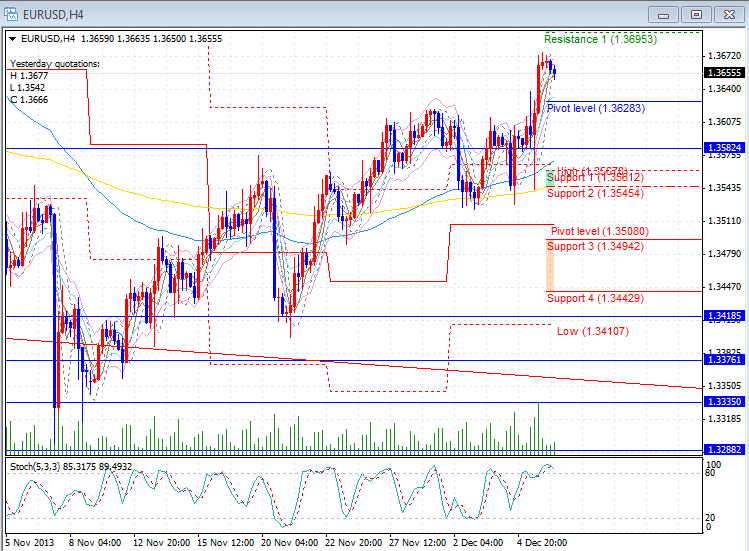The image size is (749, 551).
Task: Click the 1.36400 price scale value
Action: (724, 89)
